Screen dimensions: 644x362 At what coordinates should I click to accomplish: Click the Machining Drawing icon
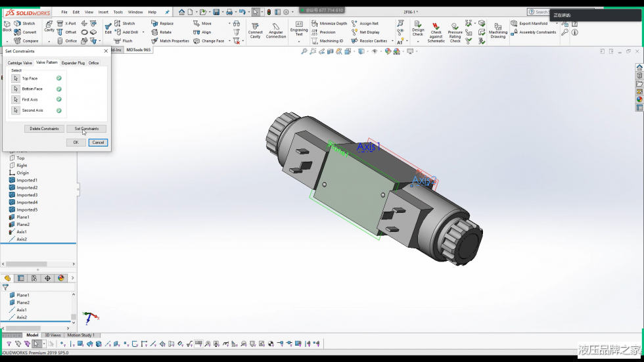pos(498,30)
